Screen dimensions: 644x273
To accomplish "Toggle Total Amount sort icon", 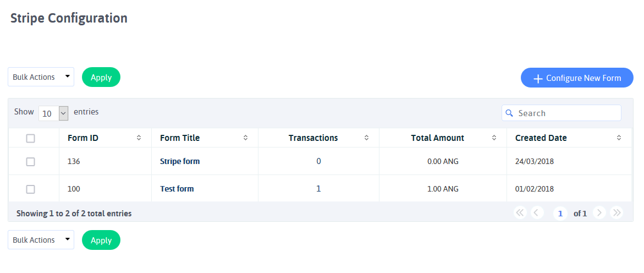I will pos(494,138).
